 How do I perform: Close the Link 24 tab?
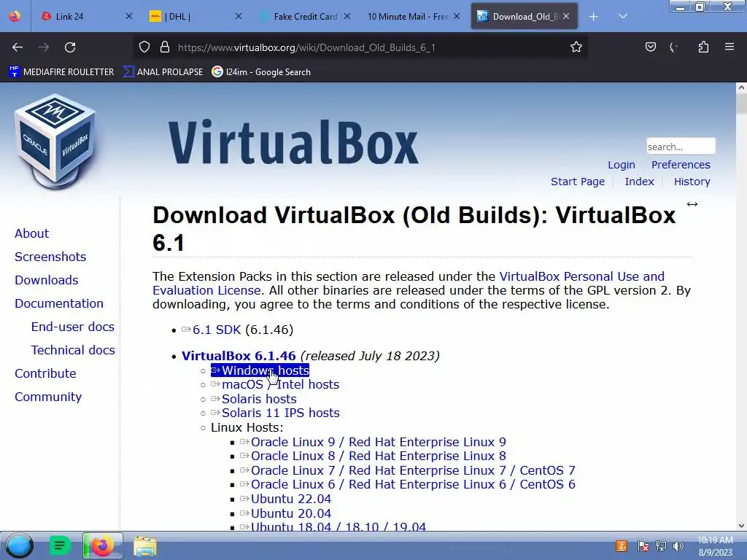click(128, 16)
